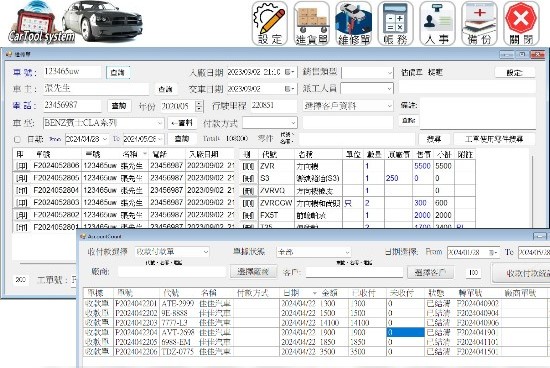Open calendar picker for 入廠日期
The height and width of the screenshot is (368, 550).
(x=289, y=72)
